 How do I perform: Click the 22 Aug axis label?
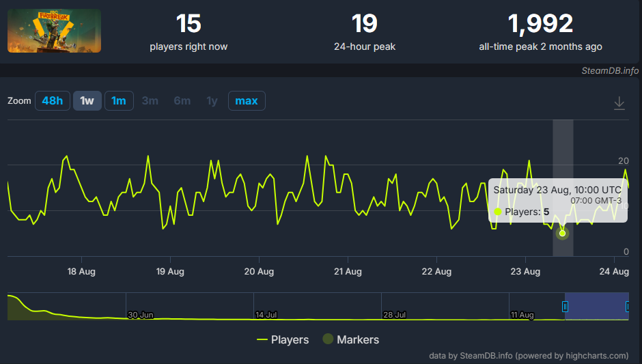tap(437, 272)
